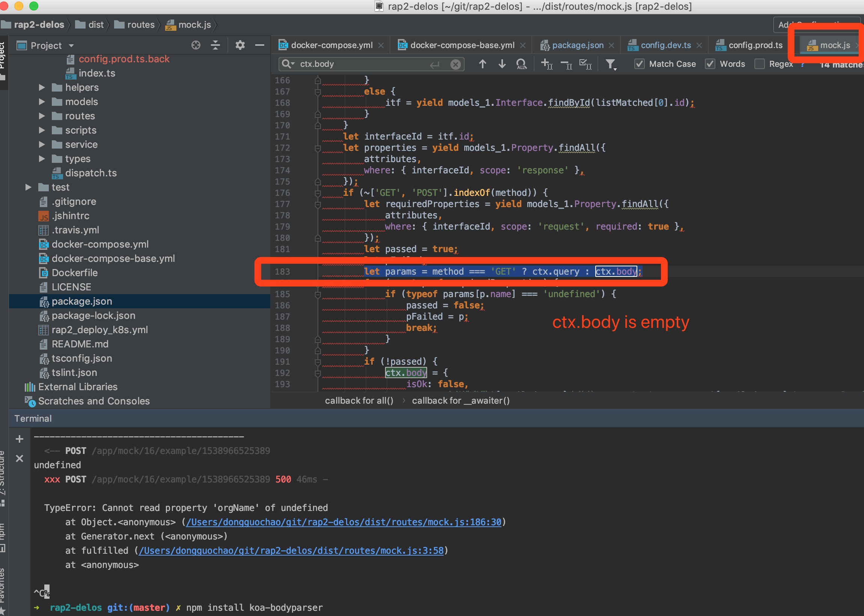Viewport: 864px width, 616px height.
Task: Click dist in the breadcrumb bar
Action: point(90,25)
